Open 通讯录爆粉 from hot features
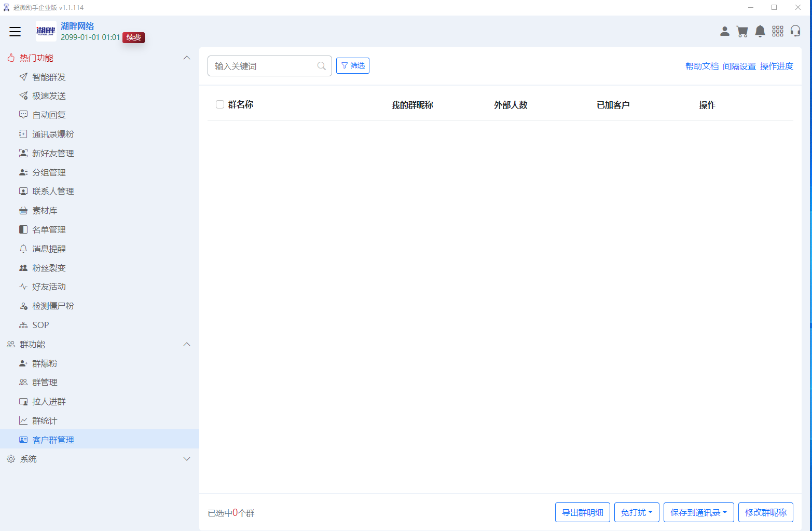This screenshot has height=531, width=812. point(52,134)
